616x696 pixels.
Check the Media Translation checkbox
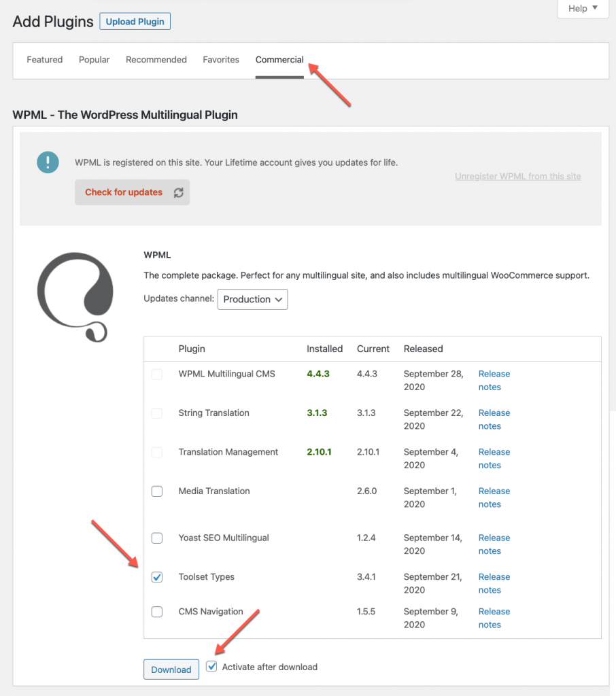157,491
